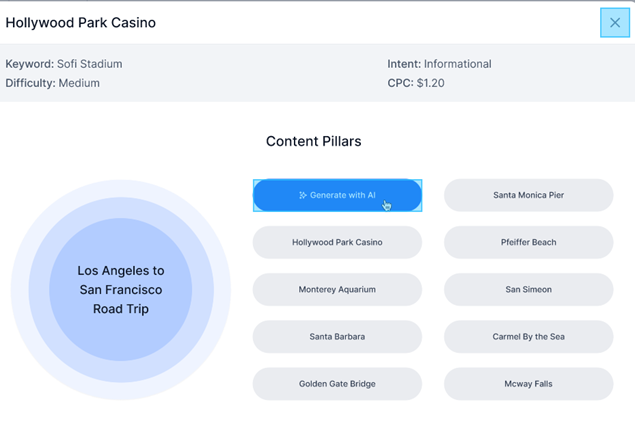Image resolution: width=635 pixels, height=441 pixels.
Task: Click the Difficulty Medium label
Action: (x=53, y=83)
